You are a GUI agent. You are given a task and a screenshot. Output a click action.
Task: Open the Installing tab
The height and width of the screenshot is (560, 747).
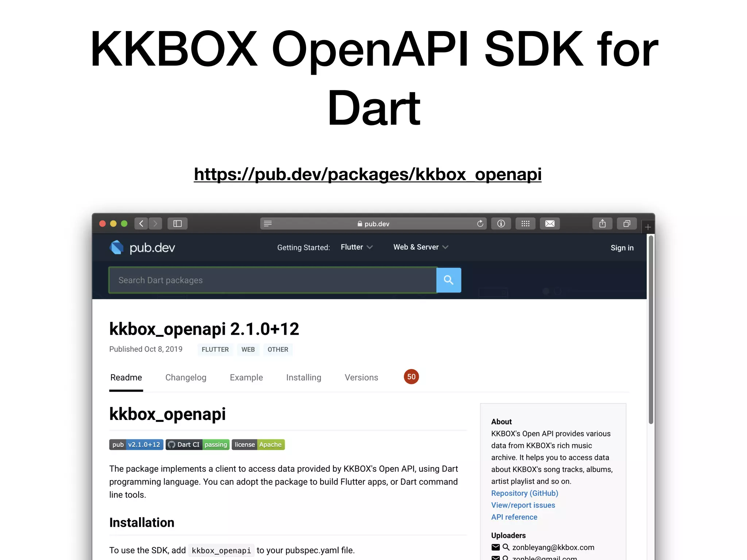[303, 377]
